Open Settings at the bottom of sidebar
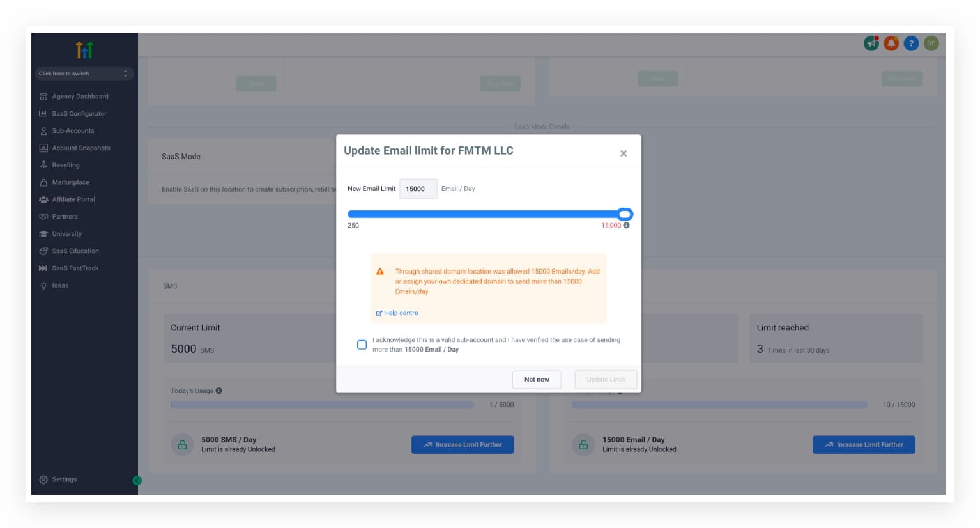This screenshot has width=980, height=528. tap(43, 479)
